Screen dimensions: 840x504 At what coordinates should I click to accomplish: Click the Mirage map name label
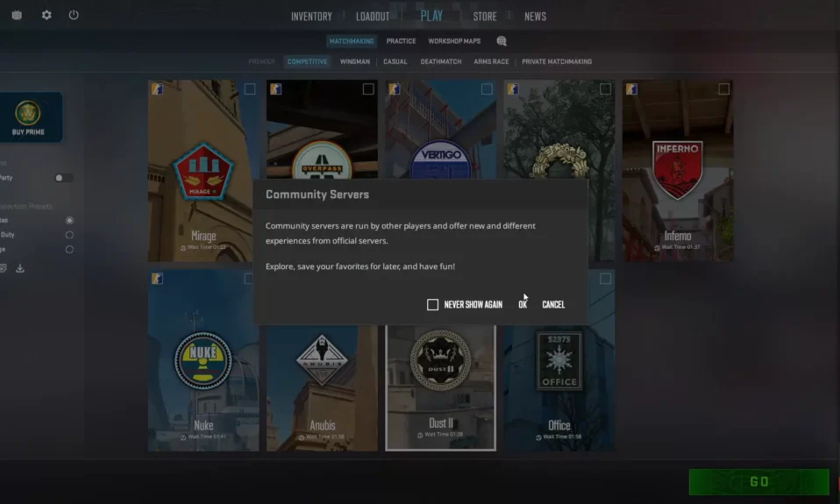pyautogui.click(x=203, y=236)
